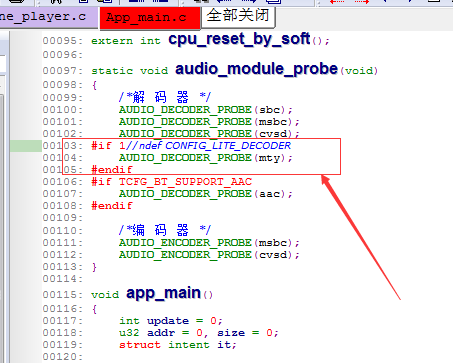The height and width of the screenshot is (363, 453).
Task: Click line number 00120 in gutter
Action: point(62,357)
